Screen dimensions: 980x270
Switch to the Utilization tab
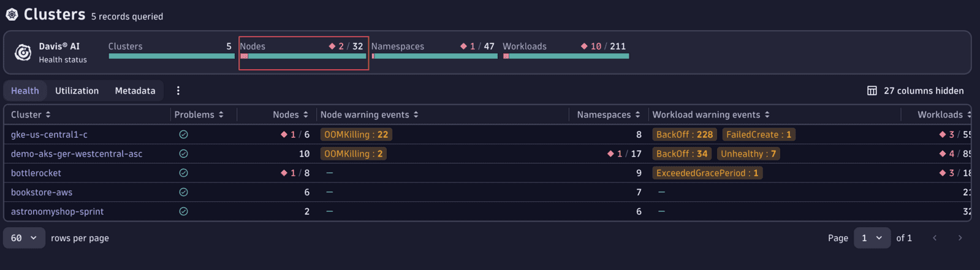(x=77, y=91)
